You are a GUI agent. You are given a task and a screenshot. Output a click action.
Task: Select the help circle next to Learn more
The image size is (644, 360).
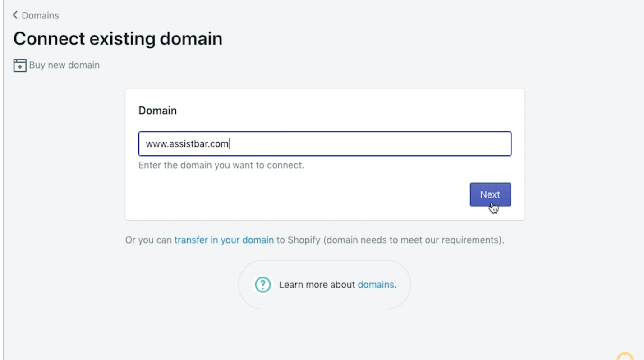pos(262,284)
